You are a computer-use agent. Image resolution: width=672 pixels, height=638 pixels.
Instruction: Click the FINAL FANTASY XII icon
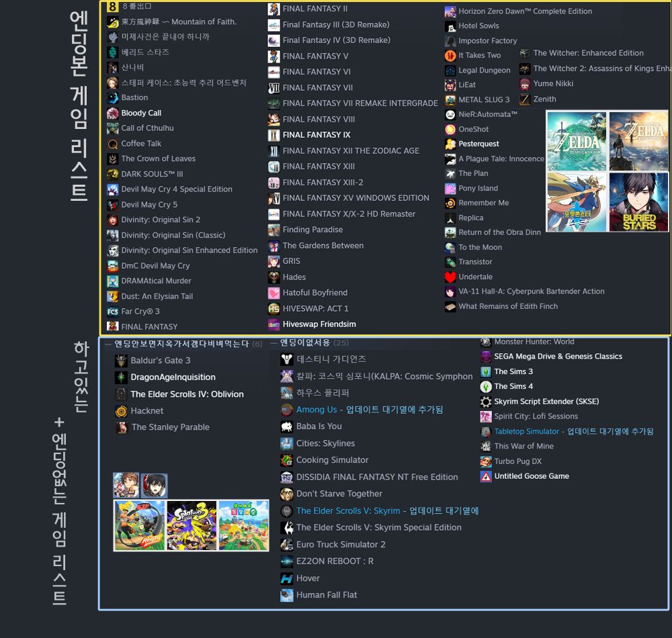274,150
